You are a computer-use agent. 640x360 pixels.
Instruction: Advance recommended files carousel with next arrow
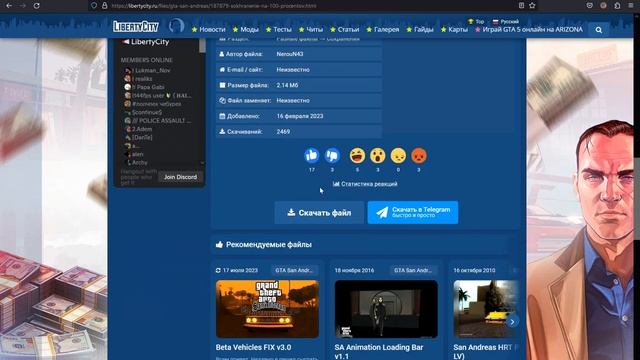(512, 322)
